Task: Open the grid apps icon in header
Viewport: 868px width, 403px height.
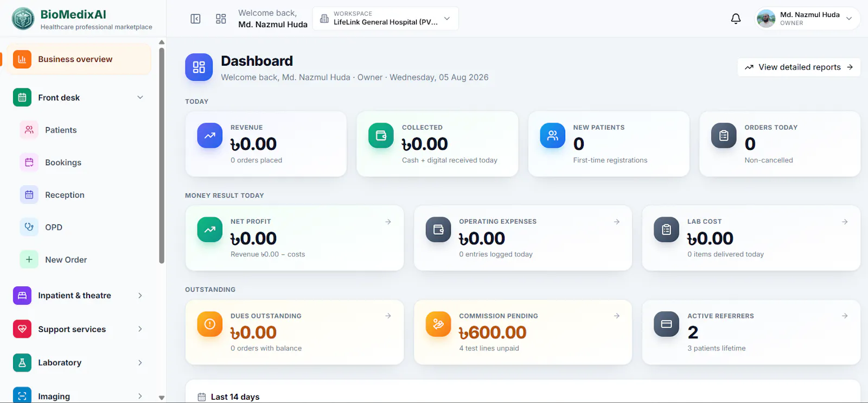Action: point(221,19)
